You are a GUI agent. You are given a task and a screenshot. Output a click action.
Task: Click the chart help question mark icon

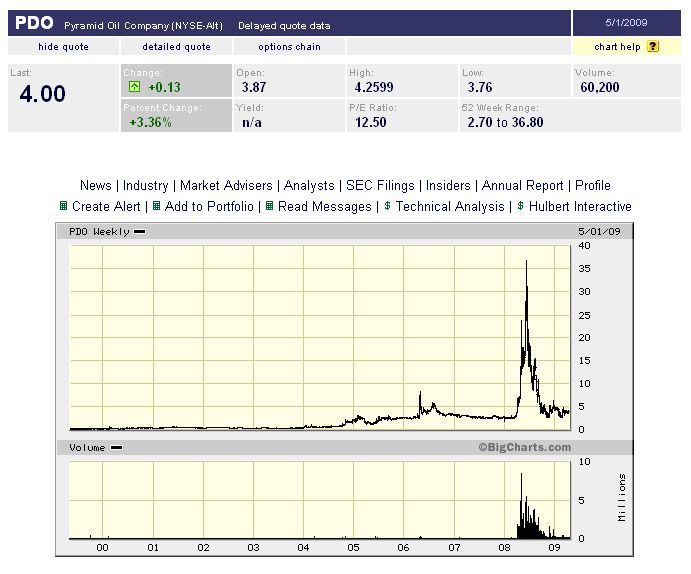(653, 46)
